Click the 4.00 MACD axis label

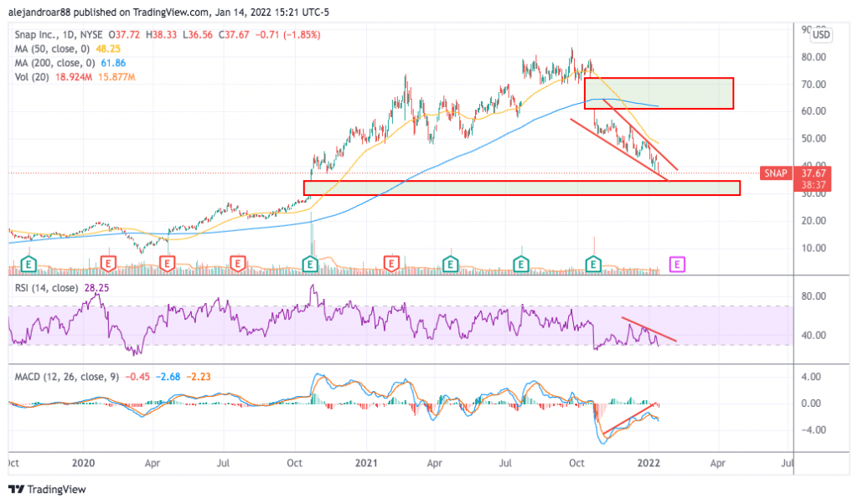point(811,377)
